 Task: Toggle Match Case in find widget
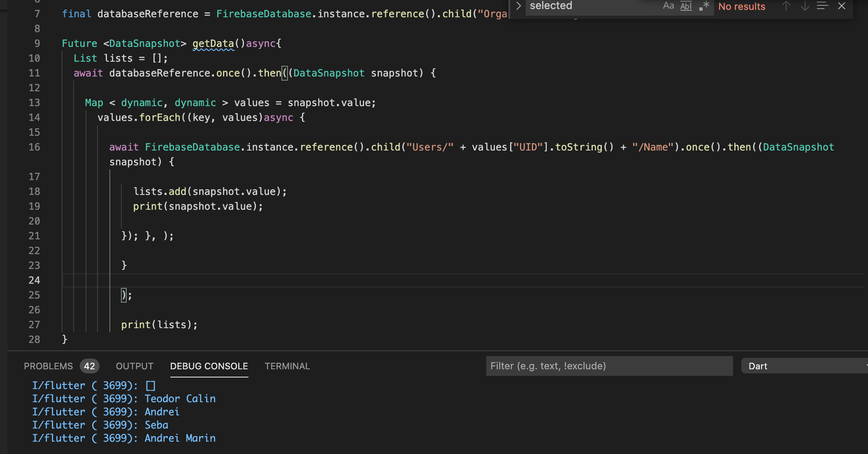(668, 6)
